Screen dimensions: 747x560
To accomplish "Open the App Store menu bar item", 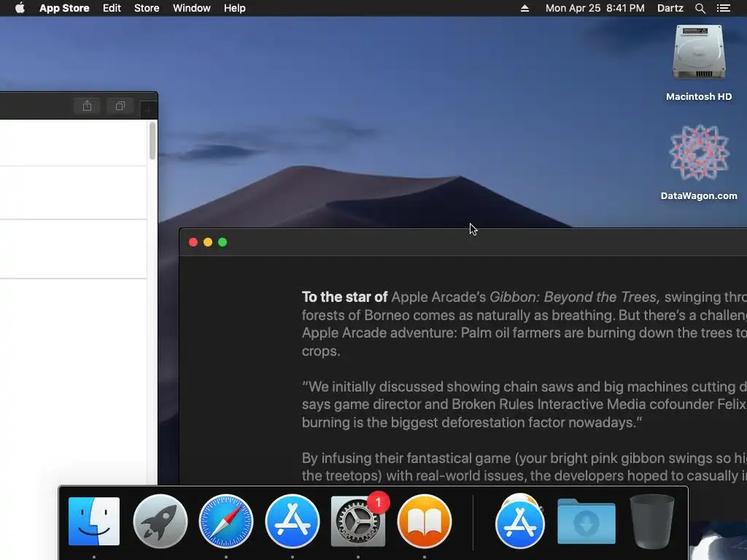I will [64, 8].
